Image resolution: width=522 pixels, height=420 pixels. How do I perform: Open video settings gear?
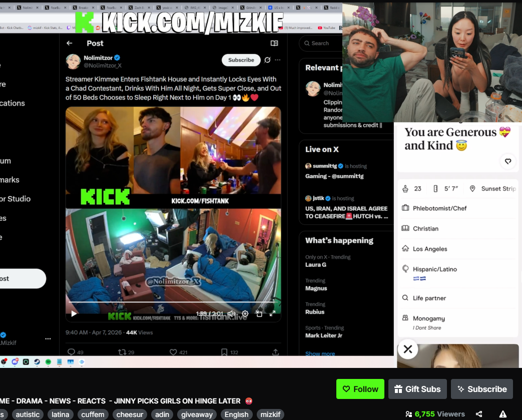[x=245, y=313]
